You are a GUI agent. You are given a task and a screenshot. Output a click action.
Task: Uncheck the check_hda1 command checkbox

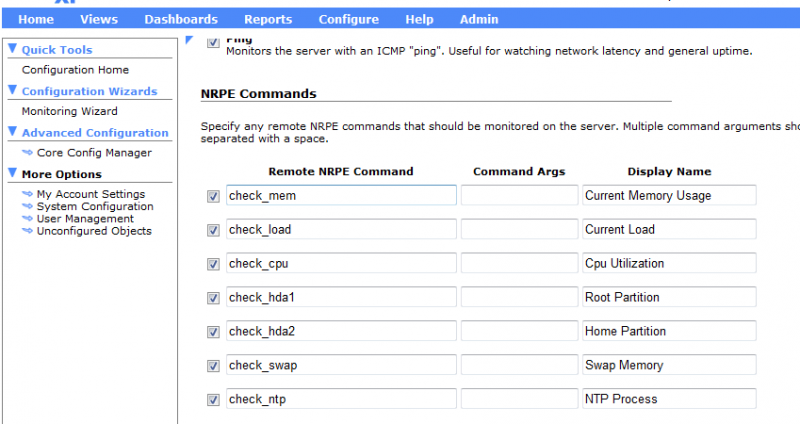(x=213, y=298)
